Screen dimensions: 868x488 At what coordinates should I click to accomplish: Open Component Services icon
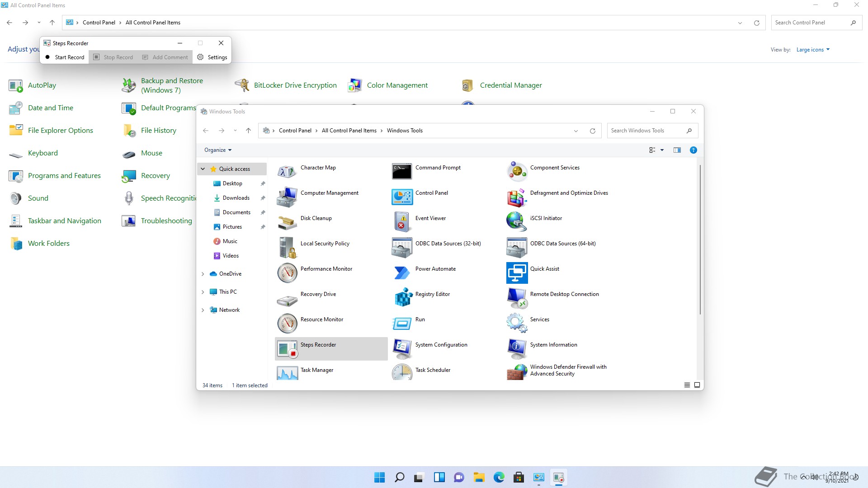tap(517, 171)
